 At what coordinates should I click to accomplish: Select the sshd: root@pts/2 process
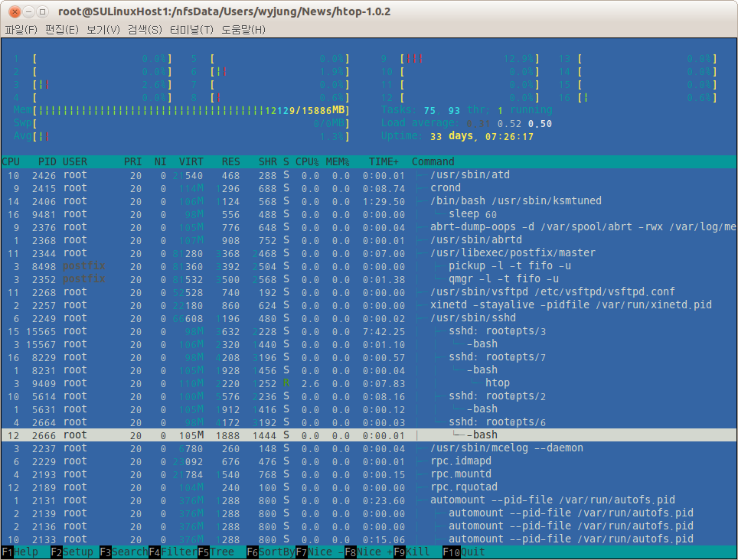pos(369,396)
